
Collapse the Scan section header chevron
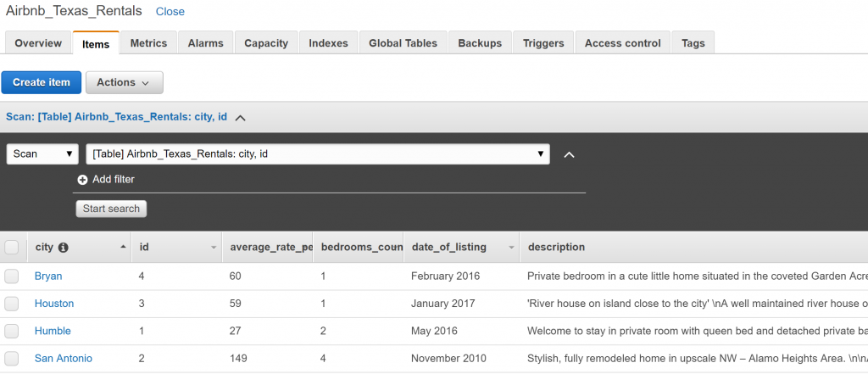point(240,118)
